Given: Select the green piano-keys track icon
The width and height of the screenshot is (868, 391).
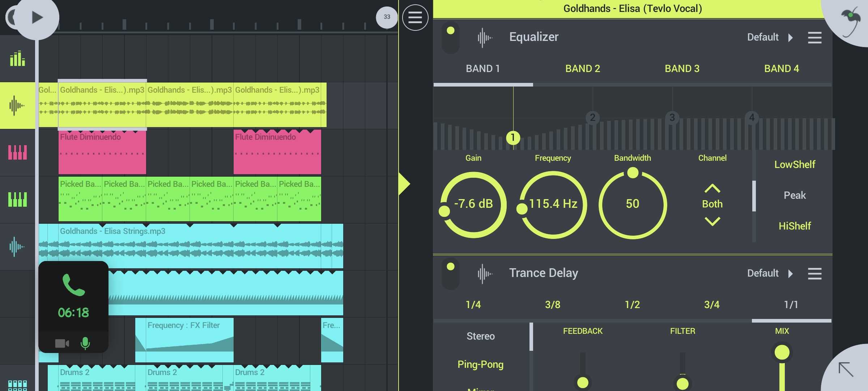Looking at the screenshot, I should (17, 199).
